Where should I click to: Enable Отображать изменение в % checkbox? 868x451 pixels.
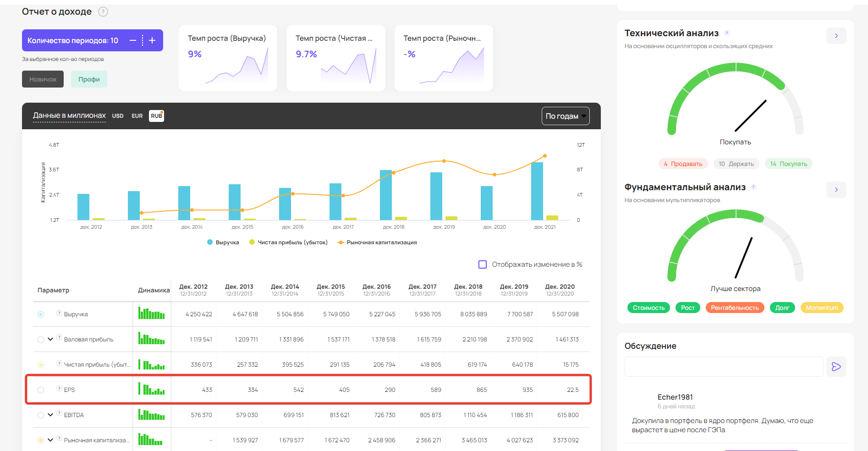[x=483, y=264]
